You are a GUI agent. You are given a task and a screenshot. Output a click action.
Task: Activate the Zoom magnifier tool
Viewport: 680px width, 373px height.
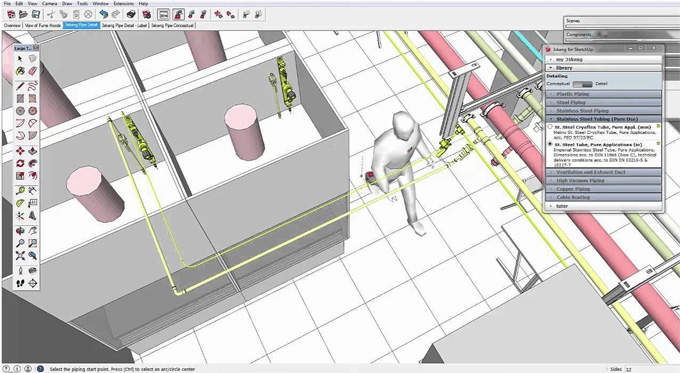point(20,243)
